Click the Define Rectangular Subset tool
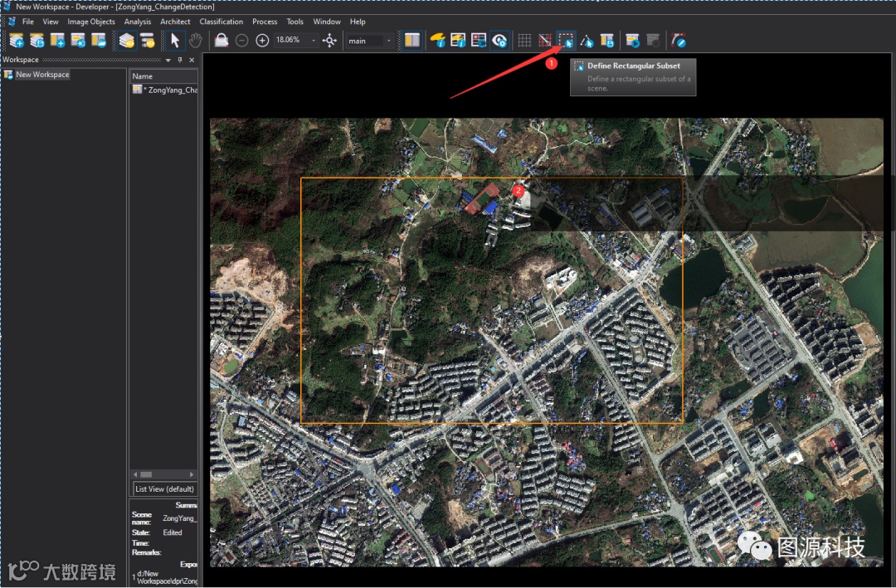The height and width of the screenshot is (588, 896). 566,40
